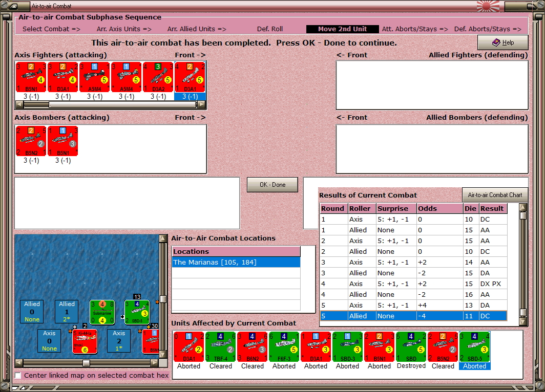Click the map's horizontal scrollbar thumb
The width and height of the screenshot is (545, 392).
[x=86, y=363]
